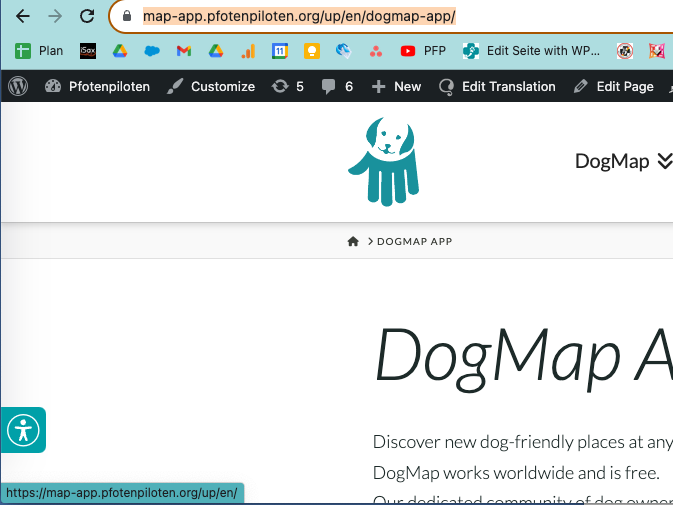
Task: Open the pink bookmark icon at far right
Action: 657,51
